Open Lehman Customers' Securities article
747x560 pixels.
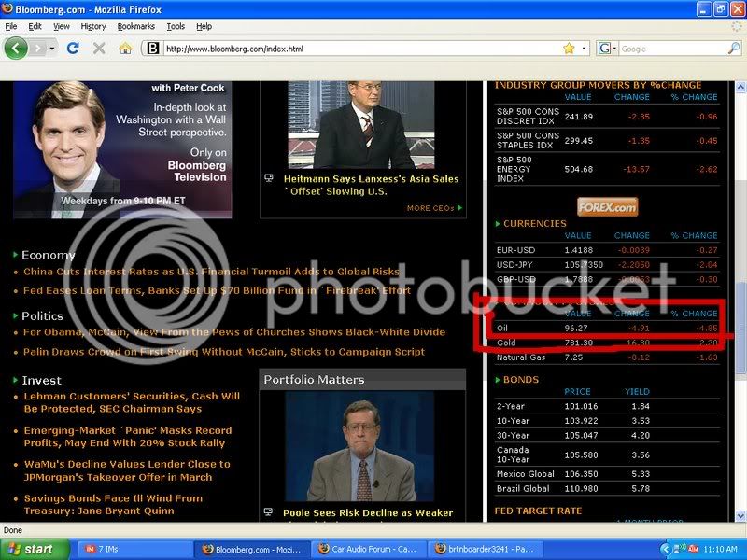point(132,402)
